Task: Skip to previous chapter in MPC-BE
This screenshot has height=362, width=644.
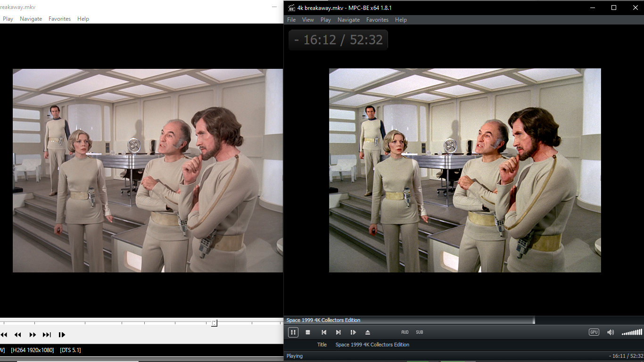Action: click(x=324, y=332)
